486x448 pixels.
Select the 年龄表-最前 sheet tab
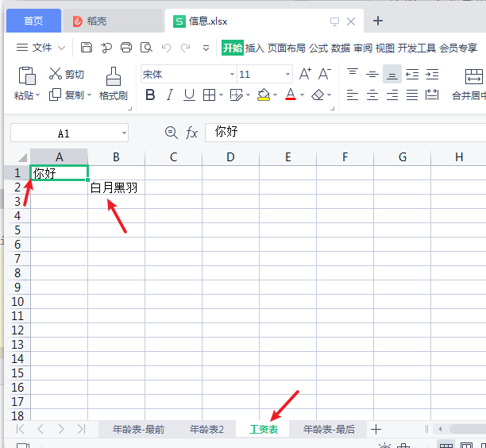pyautogui.click(x=138, y=430)
